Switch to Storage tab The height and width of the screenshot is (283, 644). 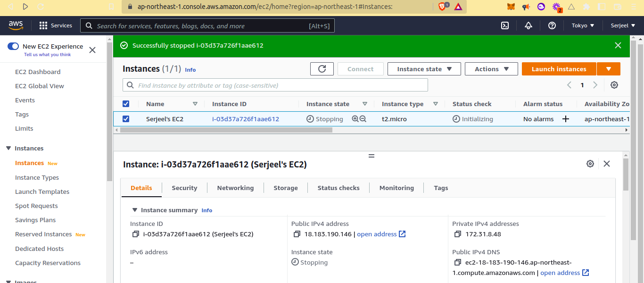(x=286, y=188)
